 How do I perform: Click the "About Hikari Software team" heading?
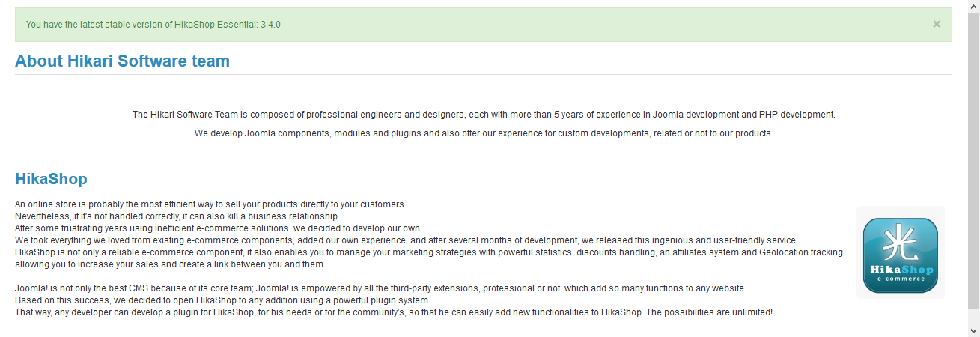[x=122, y=61]
